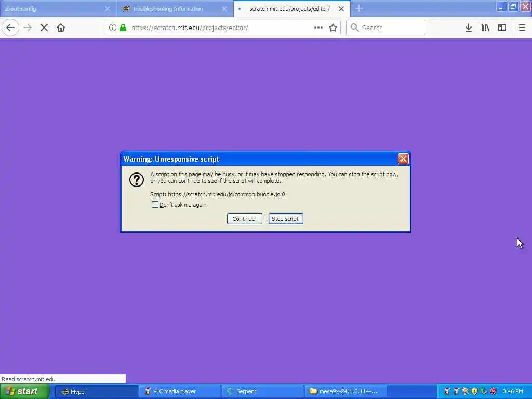Click the red shield tray icon
The height and width of the screenshot is (399, 532).
tap(494, 391)
